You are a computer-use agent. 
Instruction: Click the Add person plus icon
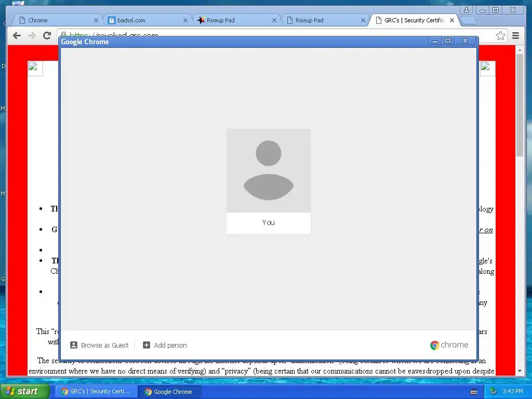(146, 345)
